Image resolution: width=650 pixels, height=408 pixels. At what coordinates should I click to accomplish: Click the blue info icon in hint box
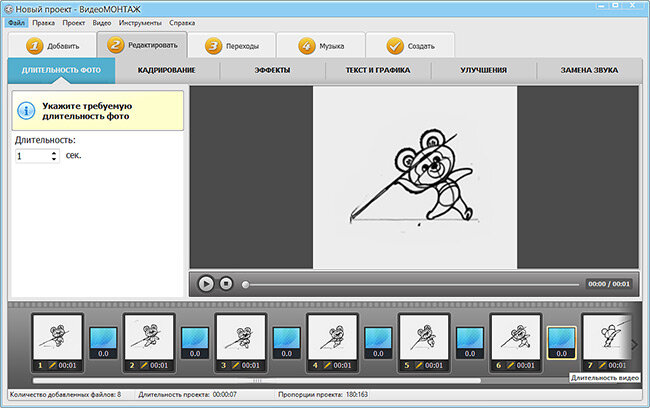tap(26, 111)
